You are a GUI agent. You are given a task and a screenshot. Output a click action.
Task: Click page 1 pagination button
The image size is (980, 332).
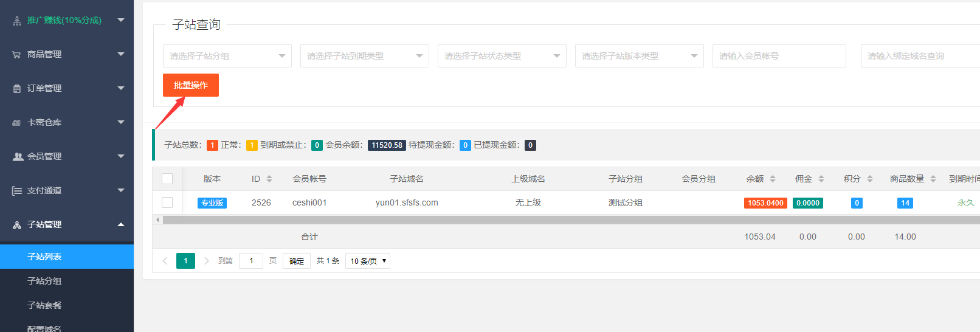tap(186, 261)
